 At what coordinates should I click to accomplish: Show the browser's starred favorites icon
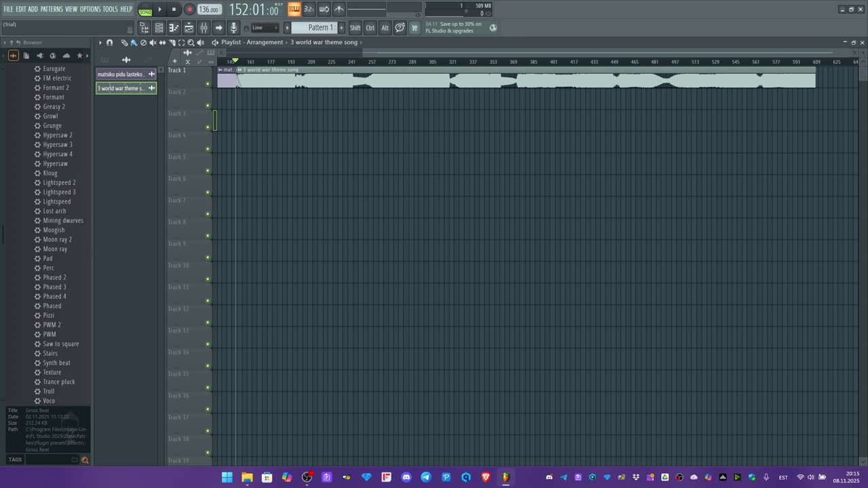pos(79,56)
